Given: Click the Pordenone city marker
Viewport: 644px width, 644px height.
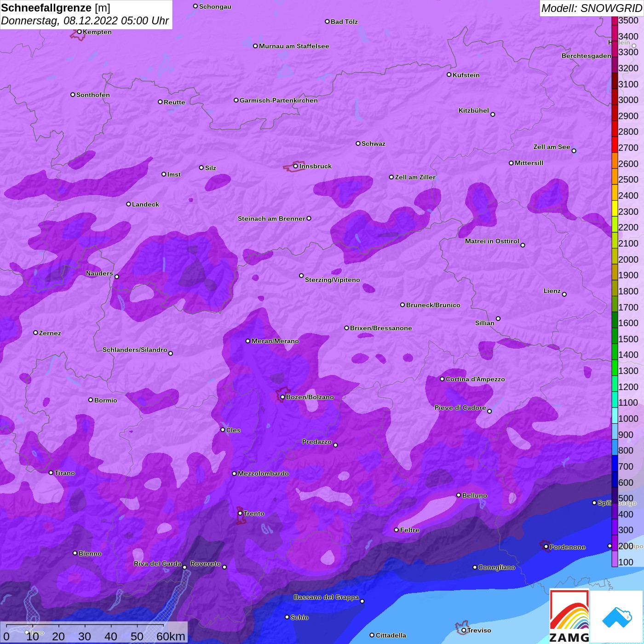Looking at the screenshot, I should click(x=546, y=547).
